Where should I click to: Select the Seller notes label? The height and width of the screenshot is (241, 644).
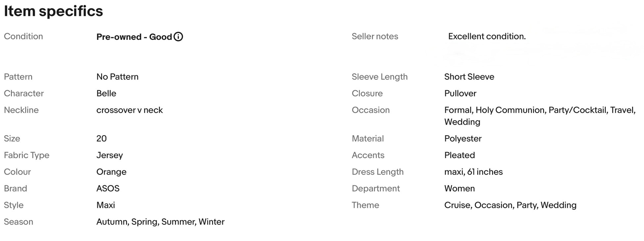(x=375, y=36)
